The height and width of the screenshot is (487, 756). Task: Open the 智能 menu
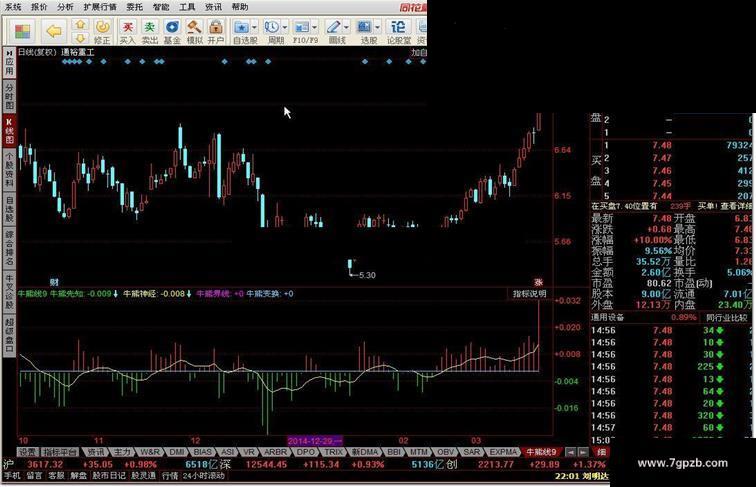click(161, 7)
